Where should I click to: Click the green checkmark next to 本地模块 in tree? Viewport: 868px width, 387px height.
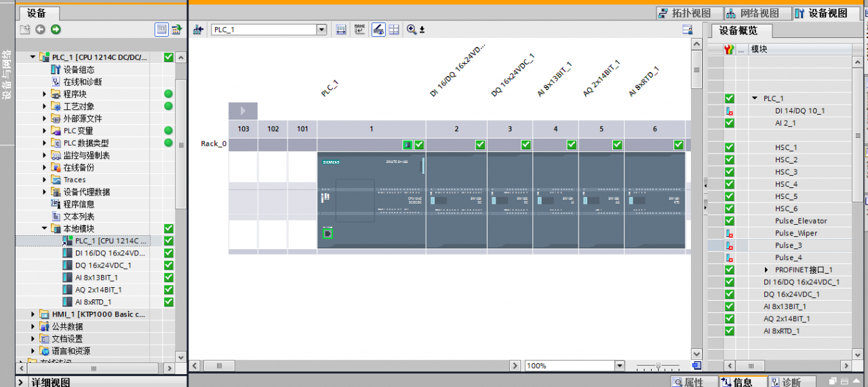[169, 229]
